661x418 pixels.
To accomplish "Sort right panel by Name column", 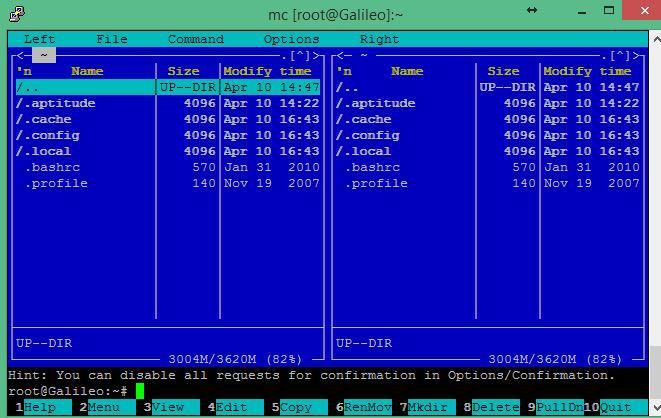I will [407, 71].
